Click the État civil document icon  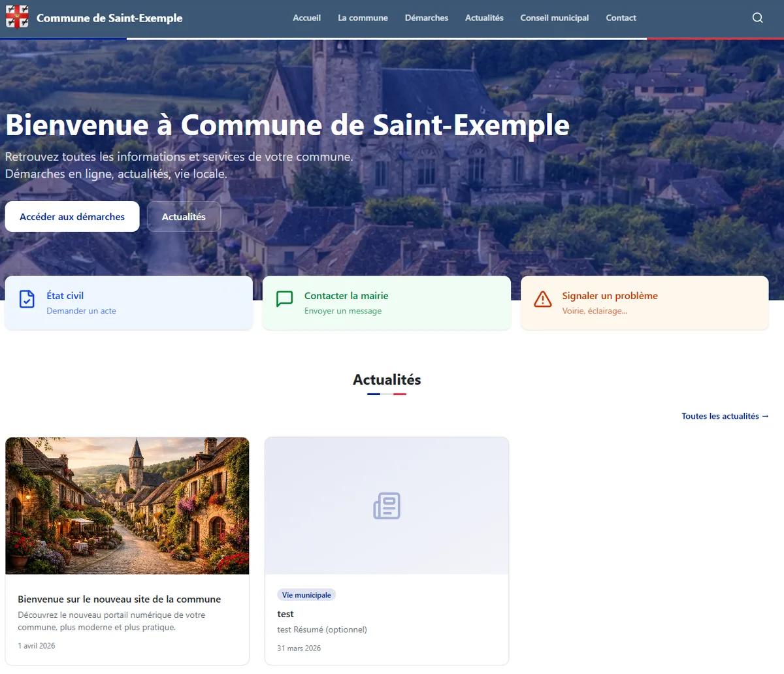(27, 299)
